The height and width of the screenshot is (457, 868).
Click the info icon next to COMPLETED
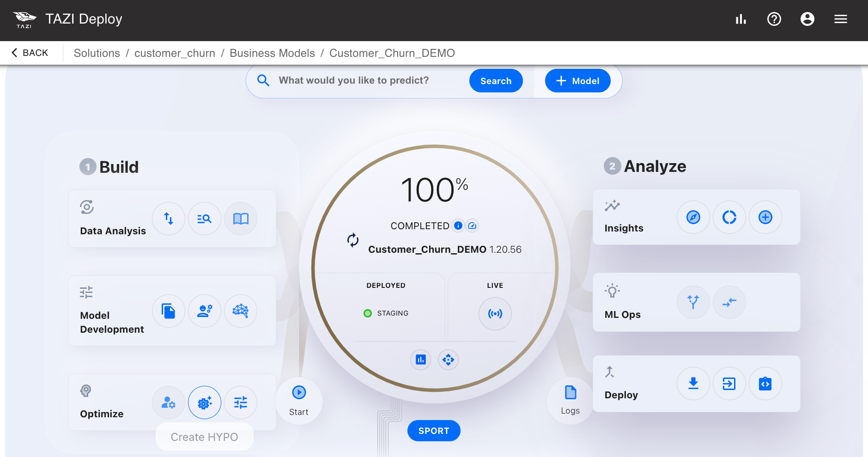pyautogui.click(x=458, y=225)
